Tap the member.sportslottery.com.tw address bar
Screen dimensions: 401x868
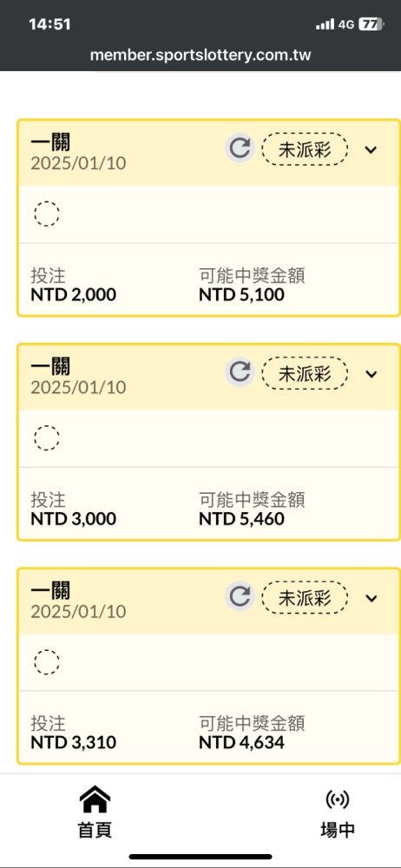click(200, 56)
